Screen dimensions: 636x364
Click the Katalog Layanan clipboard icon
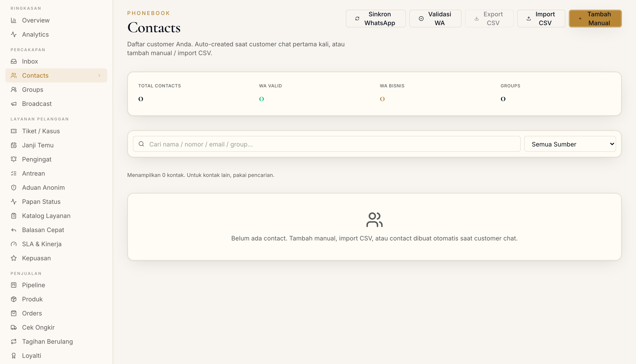[x=14, y=216]
